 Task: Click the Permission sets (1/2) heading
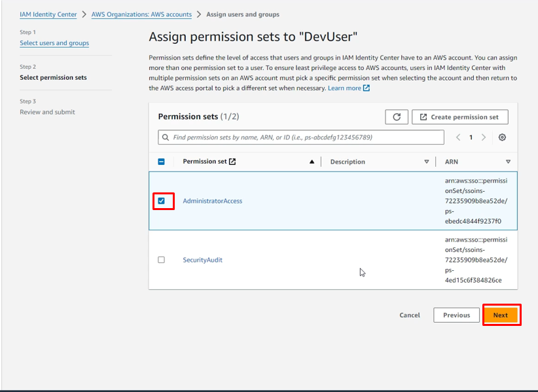[198, 116]
